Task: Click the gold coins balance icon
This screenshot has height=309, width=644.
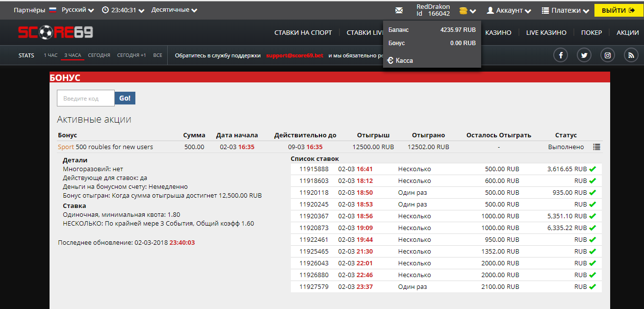Action: 464,10
